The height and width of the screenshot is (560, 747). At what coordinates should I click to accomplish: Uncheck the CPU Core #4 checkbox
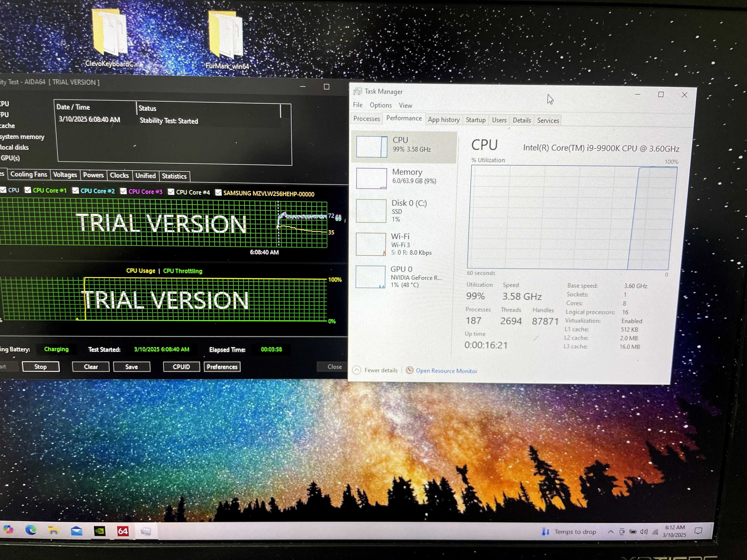coord(171,192)
